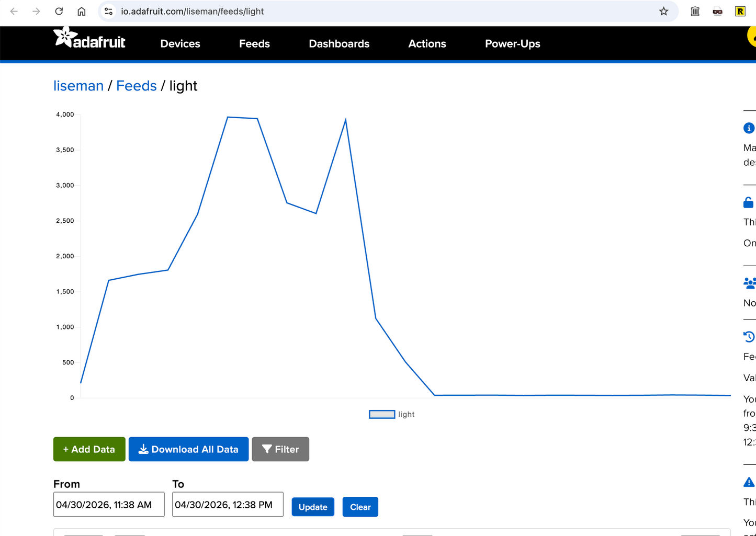Click the blue info circle icon
The width and height of the screenshot is (756, 536).
pos(749,128)
